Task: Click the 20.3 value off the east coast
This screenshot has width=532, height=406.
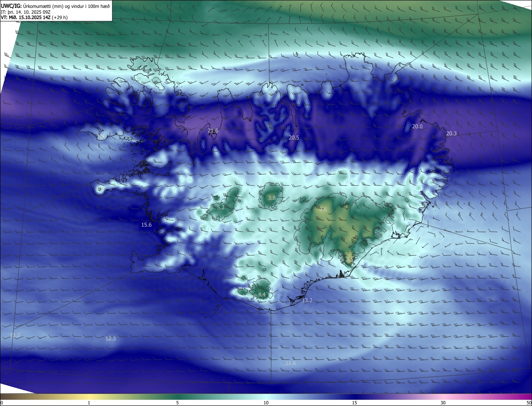Action: coord(451,133)
